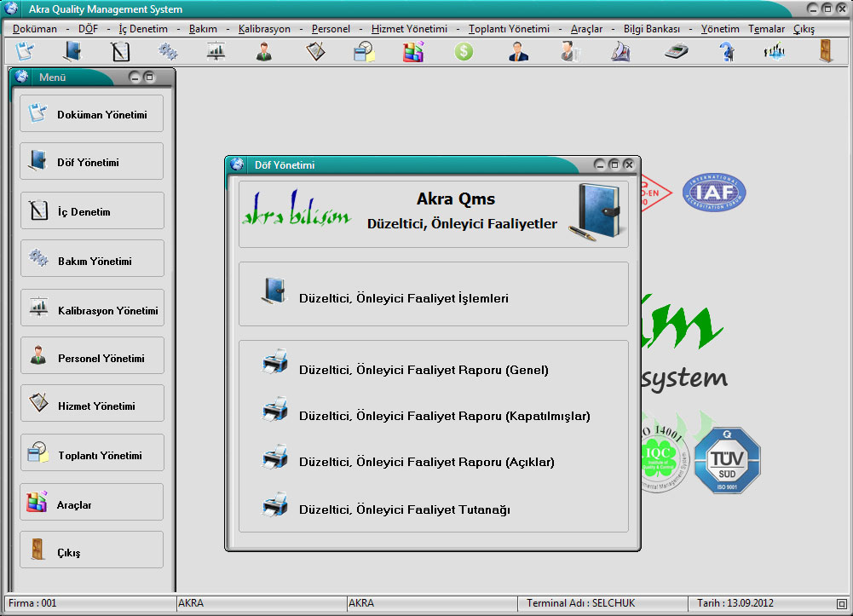Open Personel Yönetimi from the sidebar
Screen dimensions: 853x616
click(92, 355)
